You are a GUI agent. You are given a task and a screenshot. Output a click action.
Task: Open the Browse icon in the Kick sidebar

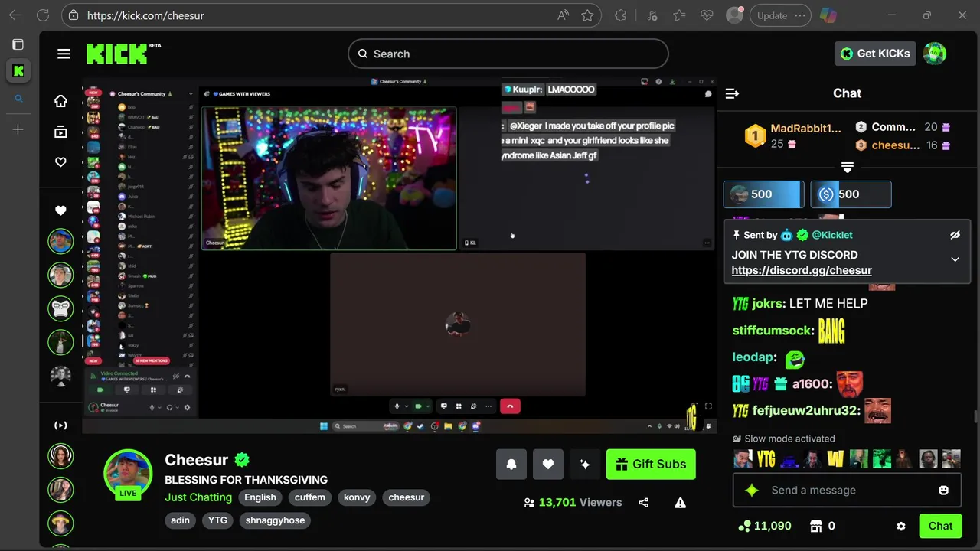(60, 132)
